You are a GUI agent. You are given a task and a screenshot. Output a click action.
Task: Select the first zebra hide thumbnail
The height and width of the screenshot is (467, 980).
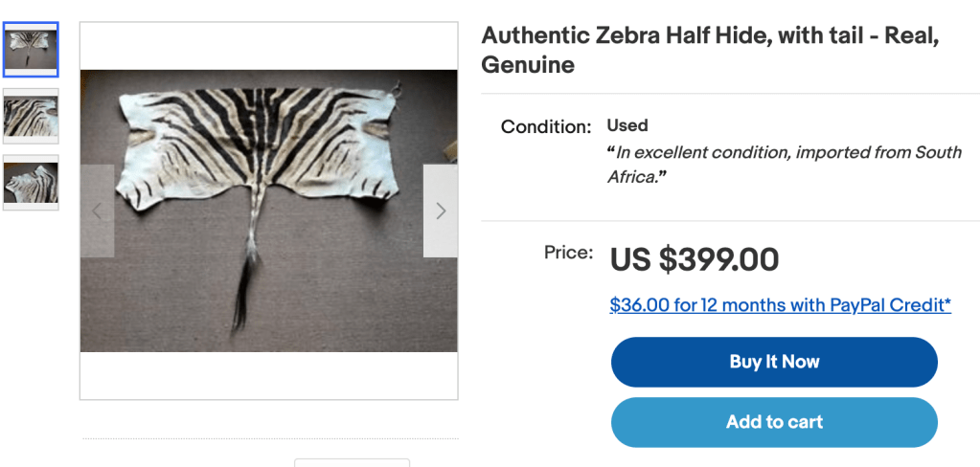(31, 49)
